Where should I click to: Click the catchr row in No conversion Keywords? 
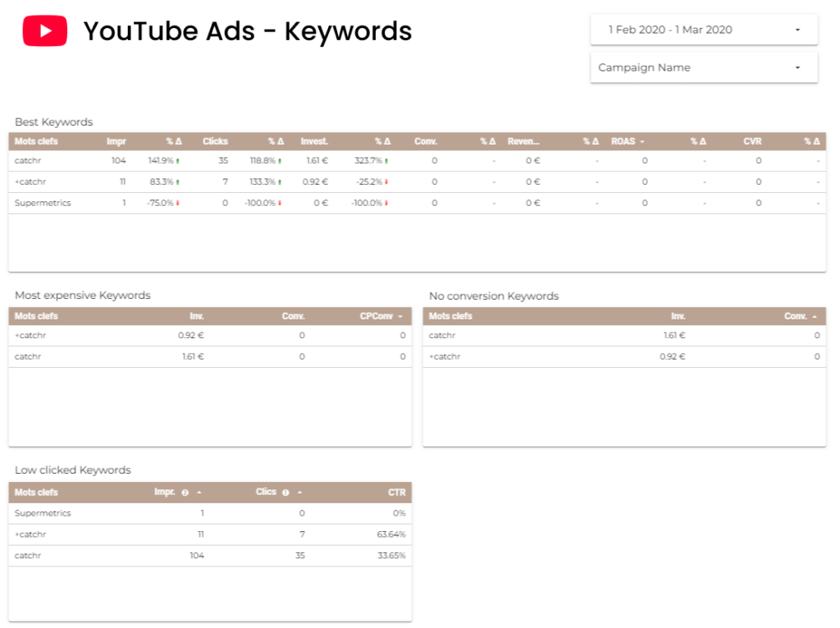point(442,335)
